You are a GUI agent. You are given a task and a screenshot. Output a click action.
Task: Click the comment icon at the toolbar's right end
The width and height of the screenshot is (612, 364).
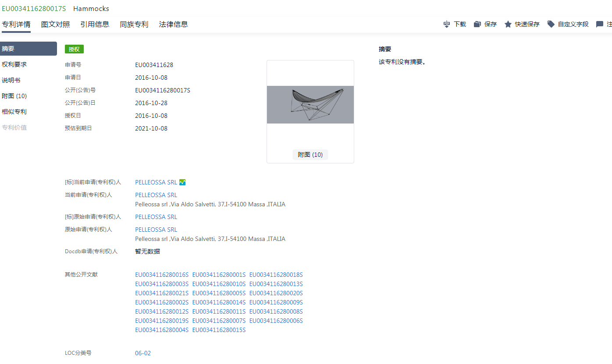click(600, 24)
